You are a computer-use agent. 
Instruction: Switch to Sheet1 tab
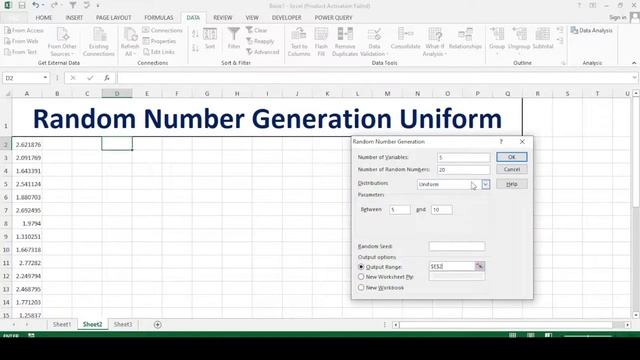pyautogui.click(x=62, y=324)
